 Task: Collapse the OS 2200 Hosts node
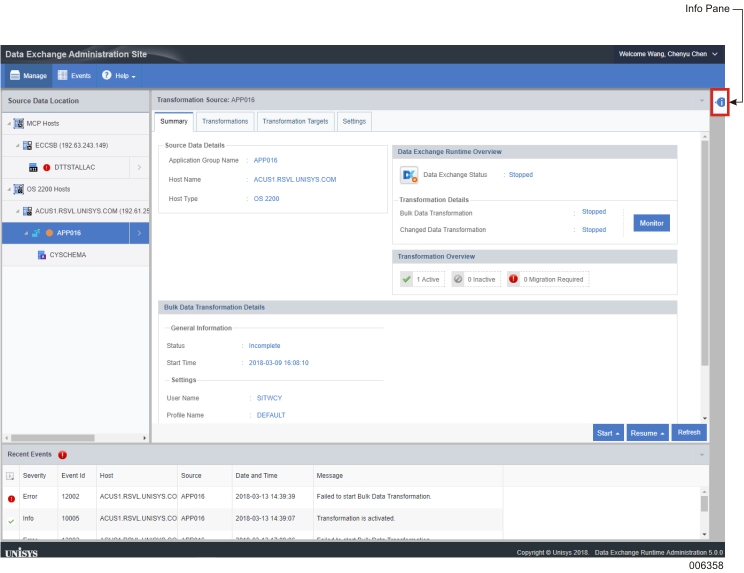pyautogui.click(x=8, y=190)
